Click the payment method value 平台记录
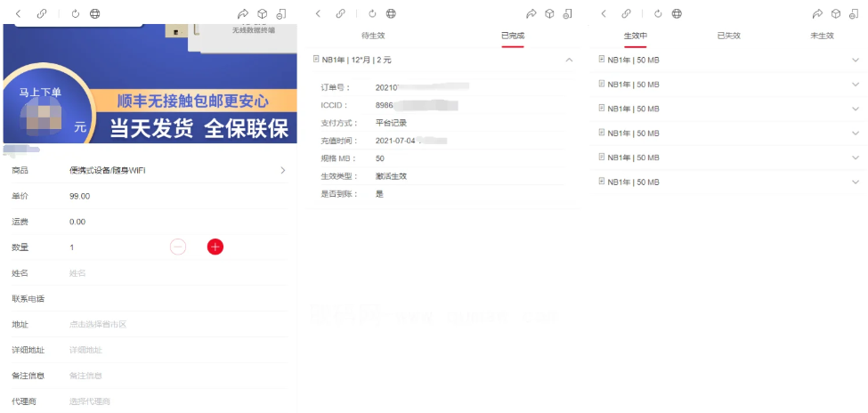 pos(391,123)
